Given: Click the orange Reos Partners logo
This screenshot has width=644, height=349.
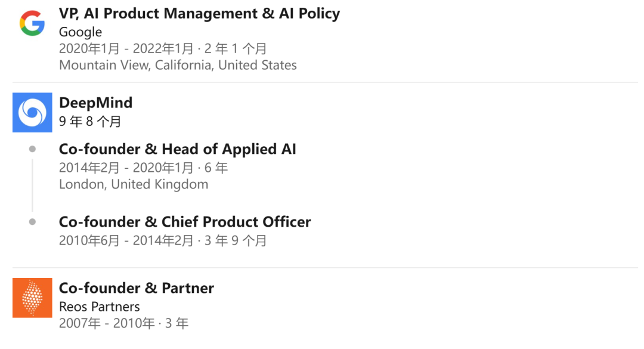Looking at the screenshot, I should (x=32, y=298).
